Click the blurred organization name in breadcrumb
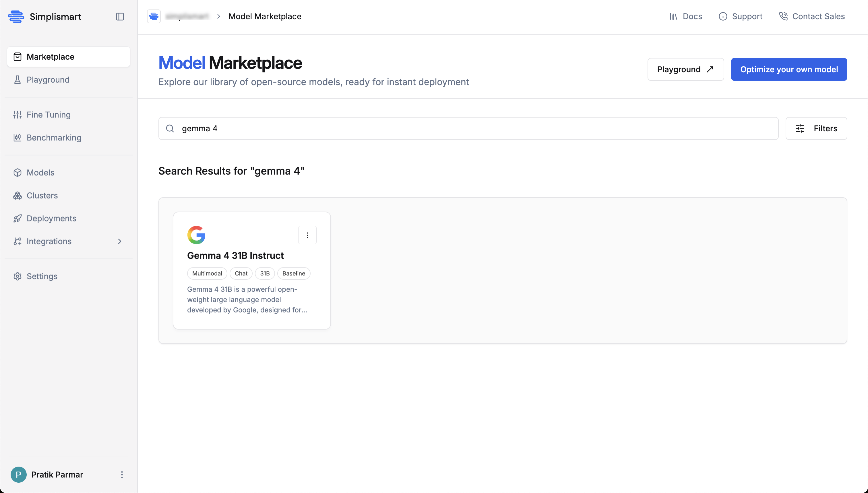The width and height of the screenshot is (868, 493). click(x=187, y=16)
